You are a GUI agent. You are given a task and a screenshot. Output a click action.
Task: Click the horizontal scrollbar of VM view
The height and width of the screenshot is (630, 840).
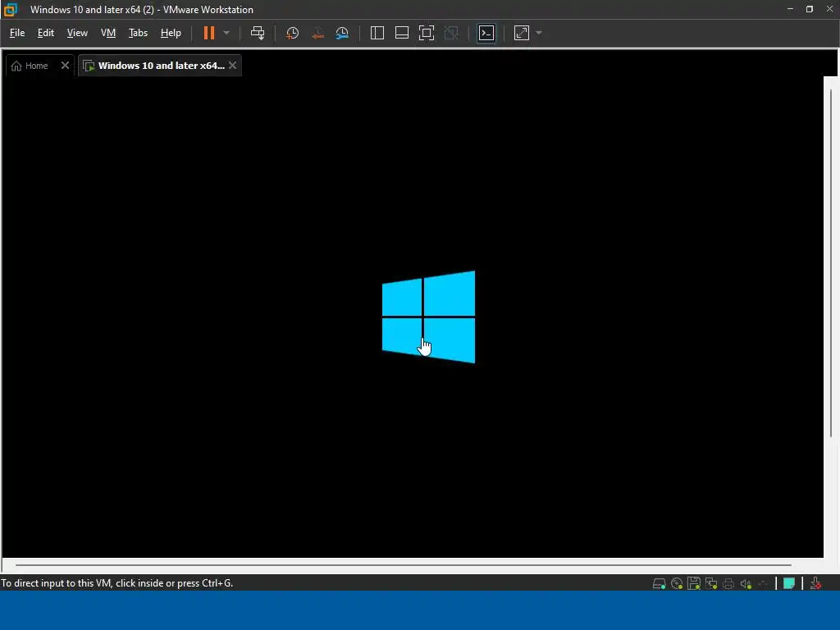coord(403,564)
